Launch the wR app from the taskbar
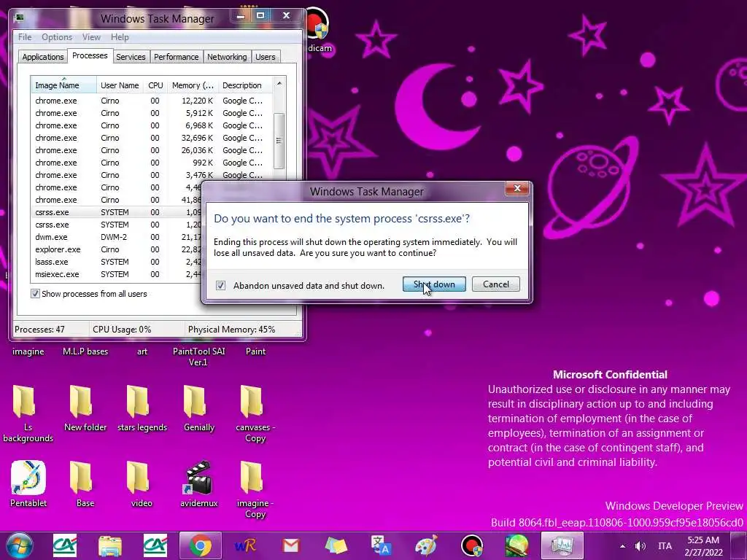Screen dimensions: 747x560 [x=245, y=545]
